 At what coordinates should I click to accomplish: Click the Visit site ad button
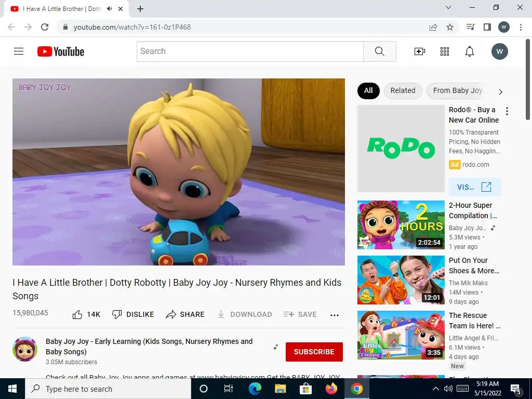(x=474, y=187)
